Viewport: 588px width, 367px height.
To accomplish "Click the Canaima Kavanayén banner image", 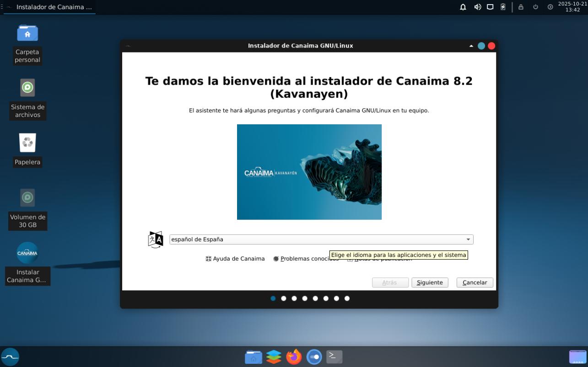I will coord(309,172).
